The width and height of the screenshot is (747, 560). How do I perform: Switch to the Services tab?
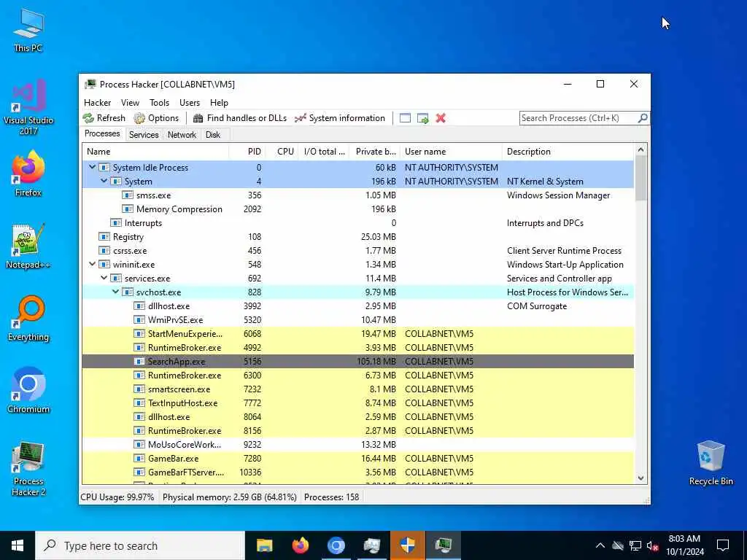coord(144,135)
